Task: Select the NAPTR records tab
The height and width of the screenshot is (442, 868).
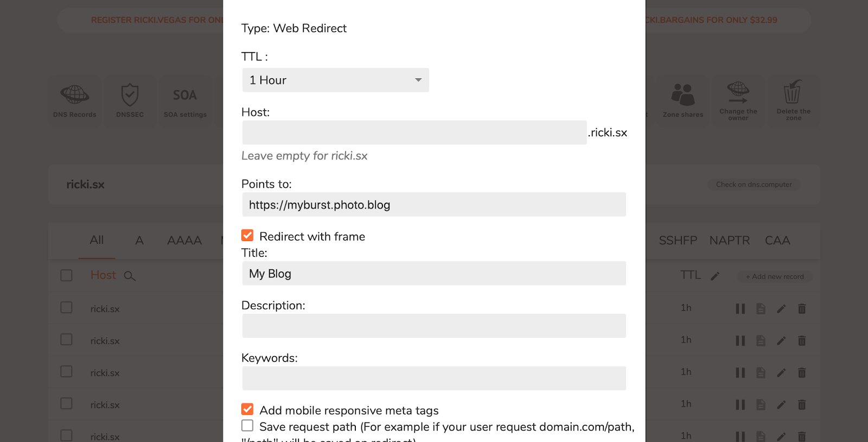Action: [729, 241]
